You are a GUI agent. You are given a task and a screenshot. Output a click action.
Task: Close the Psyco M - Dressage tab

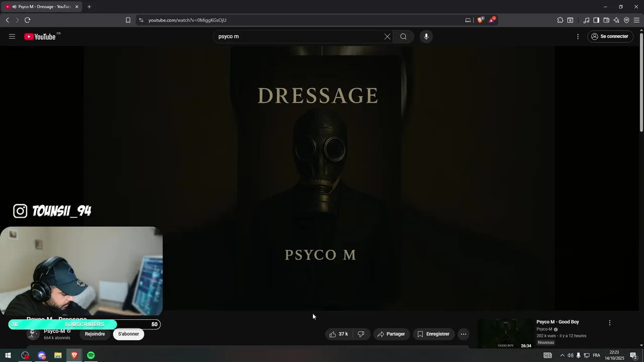[76, 7]
